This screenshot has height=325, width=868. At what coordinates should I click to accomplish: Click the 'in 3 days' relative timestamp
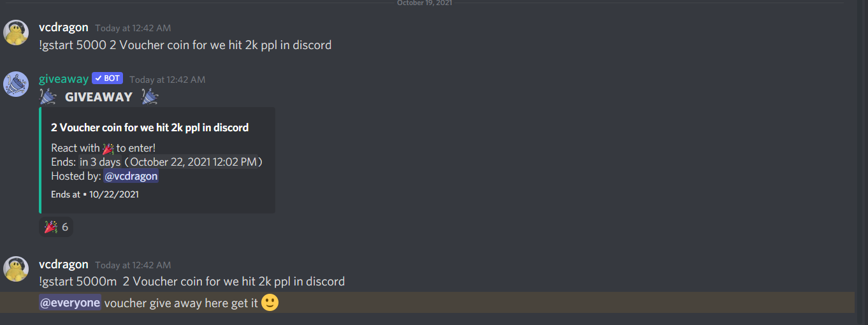pos(100,162)
